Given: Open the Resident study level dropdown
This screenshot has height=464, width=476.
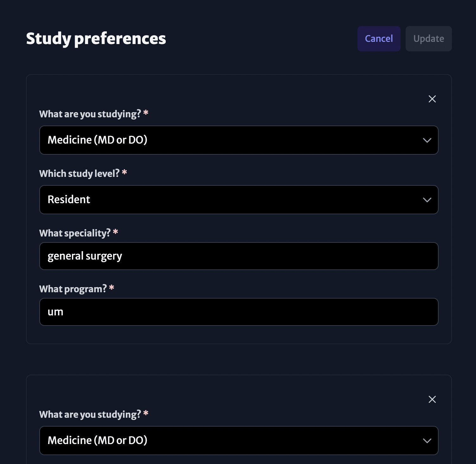Looking at the screenshot, I should (239, 200).
